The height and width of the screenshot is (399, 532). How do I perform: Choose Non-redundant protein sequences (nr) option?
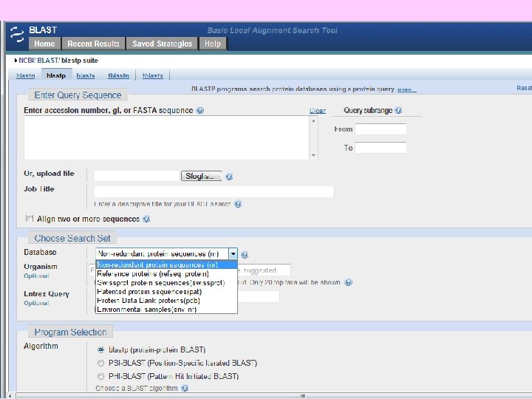[x=166, y=265]
